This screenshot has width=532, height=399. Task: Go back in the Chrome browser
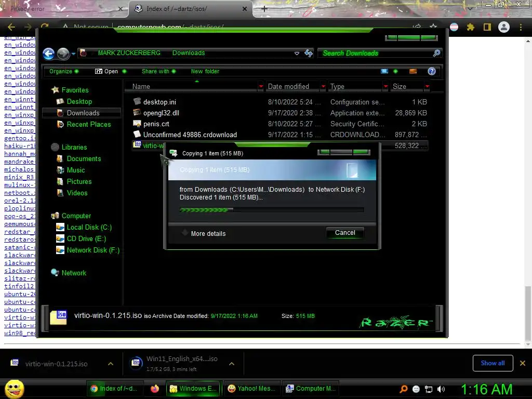point(11,27)
